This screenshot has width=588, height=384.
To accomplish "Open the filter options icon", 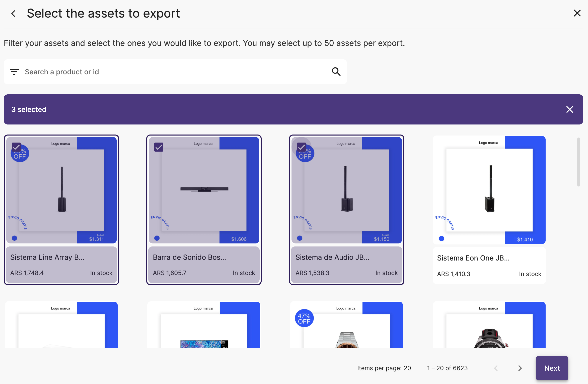I will tap(14, 72).
